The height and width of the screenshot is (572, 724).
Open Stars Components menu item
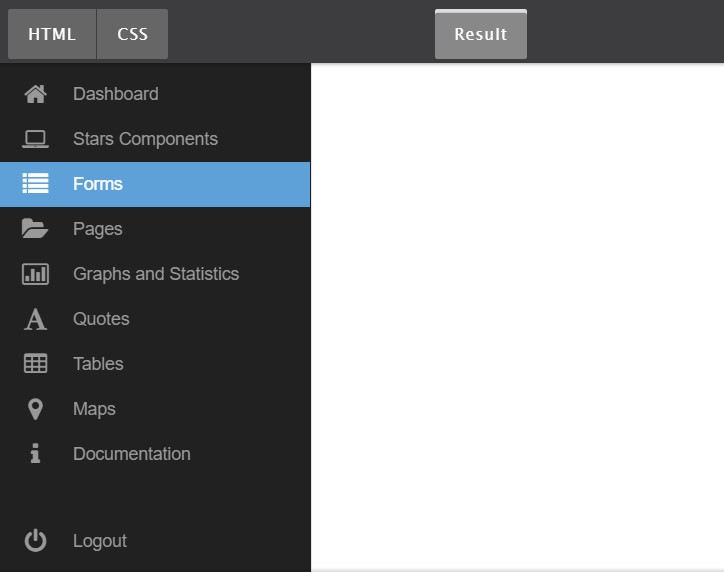point(145,139)
